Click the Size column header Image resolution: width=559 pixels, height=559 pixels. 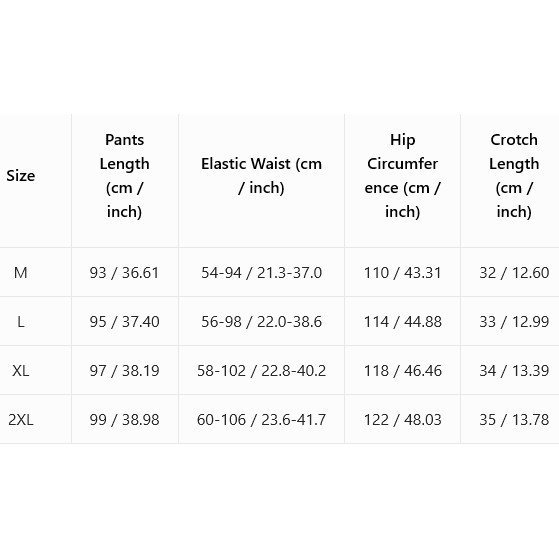coord(21,176)
